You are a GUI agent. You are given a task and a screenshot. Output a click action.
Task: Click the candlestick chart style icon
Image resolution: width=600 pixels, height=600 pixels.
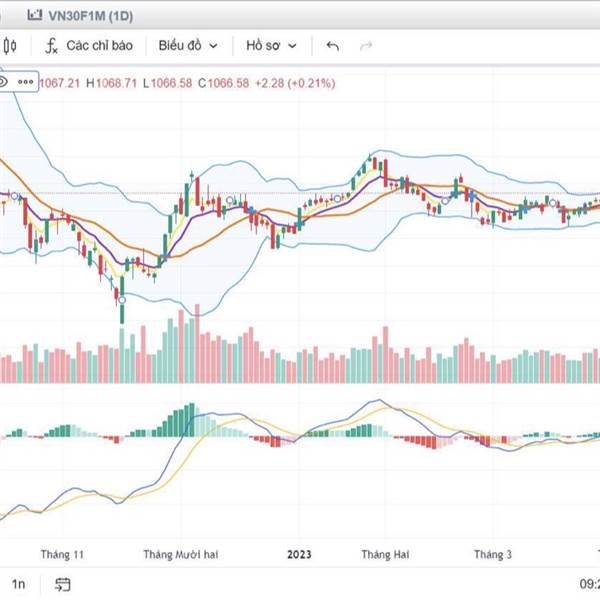pyautogui.click(x=11, y=46)
